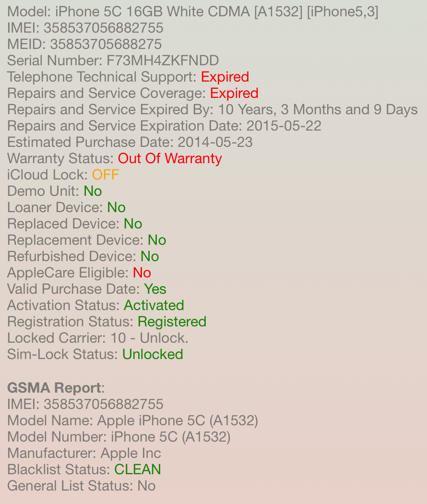Image resolution: width=427 pixels, height=504 pixels.
Task: Click the Valid Purchase Date Yes value
Action: [155, 289]
